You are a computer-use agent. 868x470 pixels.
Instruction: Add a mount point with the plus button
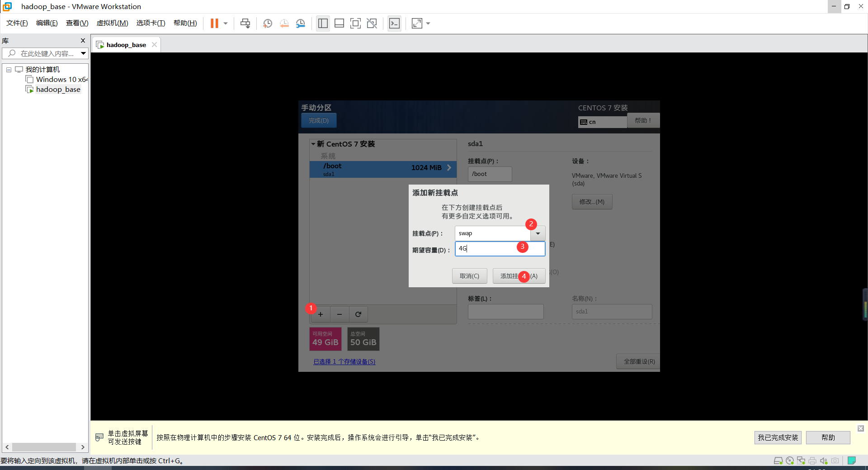(x=321, y=314)
